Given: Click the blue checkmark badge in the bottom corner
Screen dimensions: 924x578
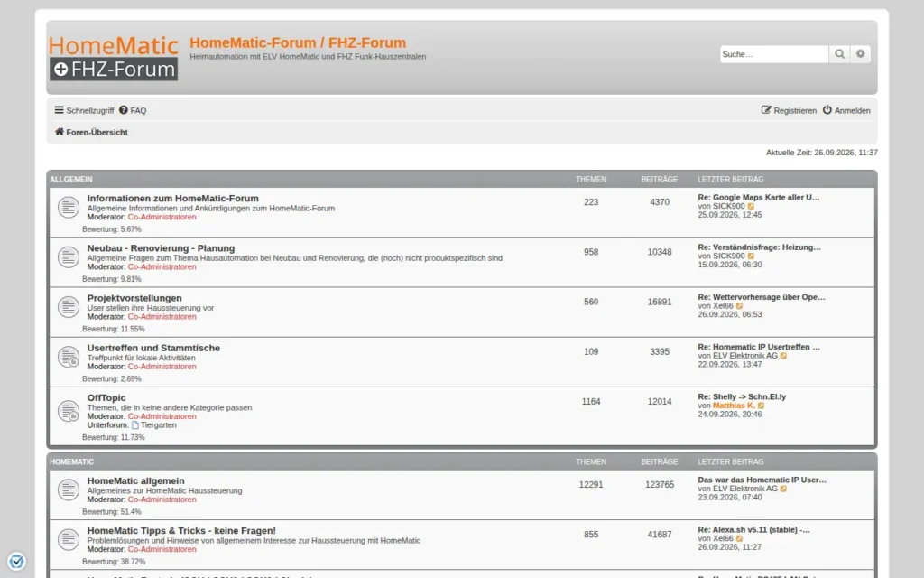Looking at the screenshot, I should [16, 561].
